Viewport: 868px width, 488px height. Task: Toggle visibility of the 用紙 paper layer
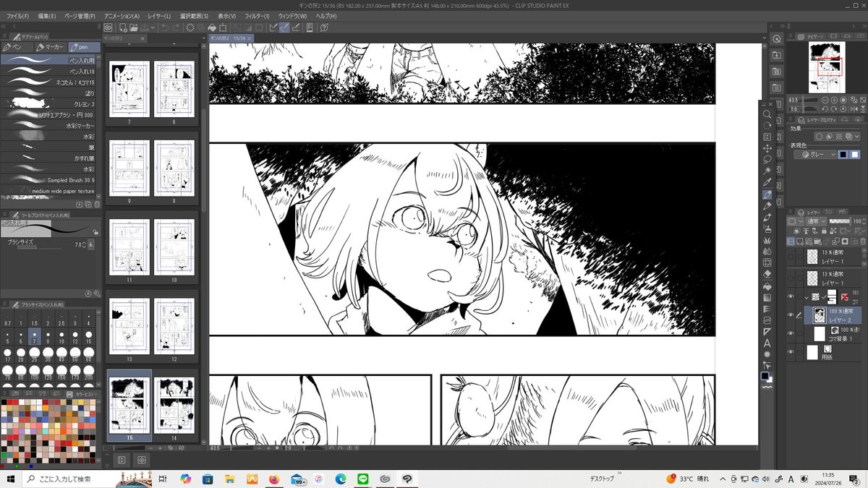tap(791, 352)
